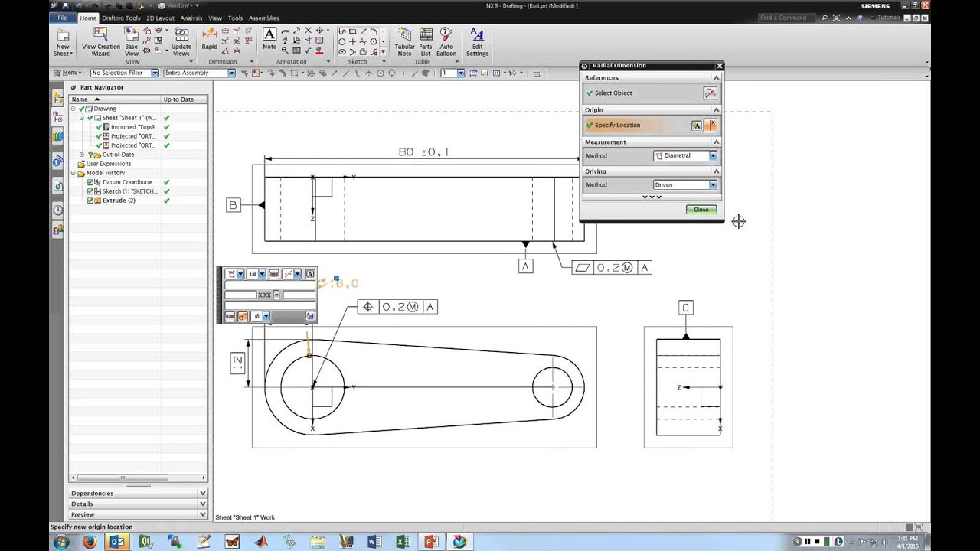Open Edit Settings
Screen dimensions: 980x551
click(x=477, y=42)
